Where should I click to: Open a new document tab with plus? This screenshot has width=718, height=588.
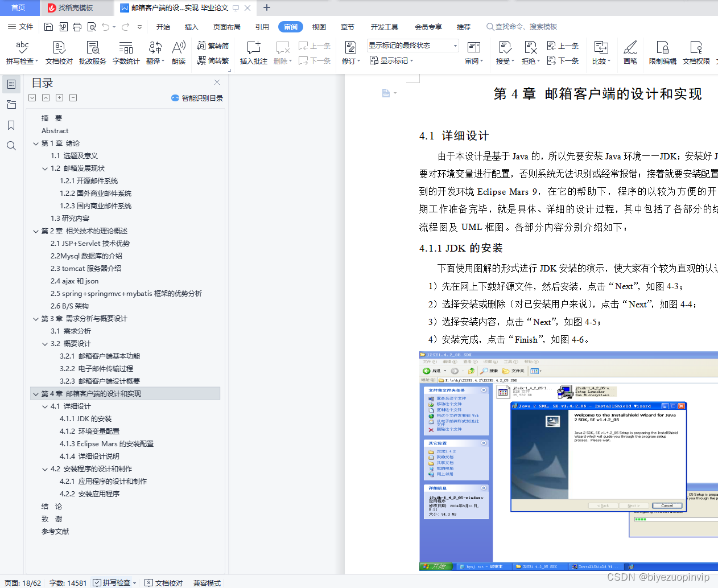(x=267, y=8)
